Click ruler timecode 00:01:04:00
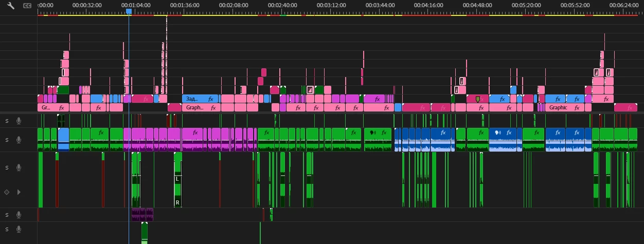This screenshot has width=644, height=244. click(x=136, y=5)
